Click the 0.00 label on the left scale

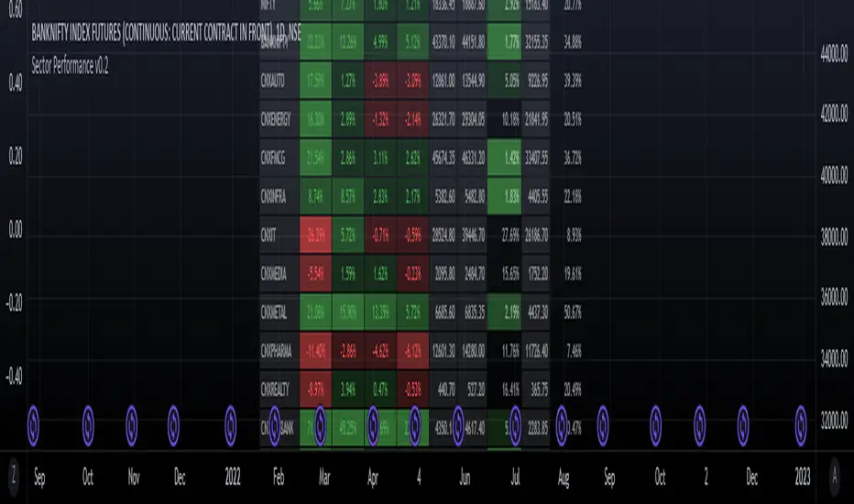(x=16, y=229)
